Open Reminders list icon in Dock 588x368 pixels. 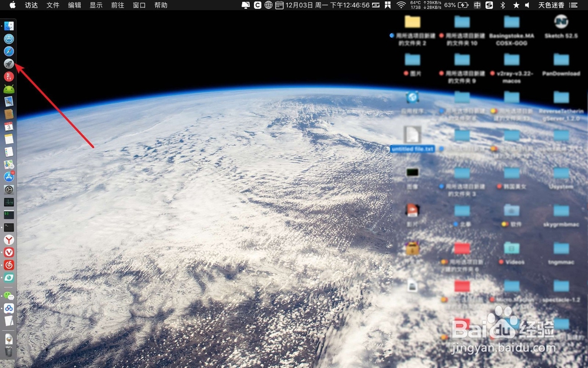pyautogui.click(x=9, y=152)
